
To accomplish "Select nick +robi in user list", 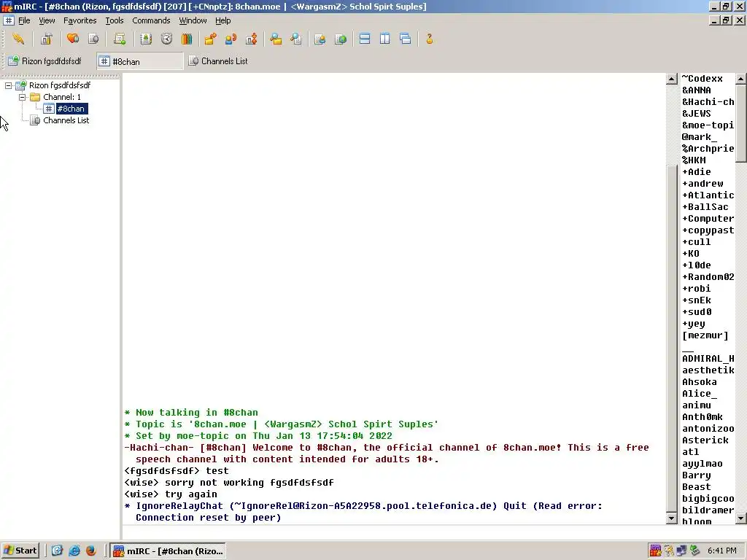I will click(x=697, y=289).
